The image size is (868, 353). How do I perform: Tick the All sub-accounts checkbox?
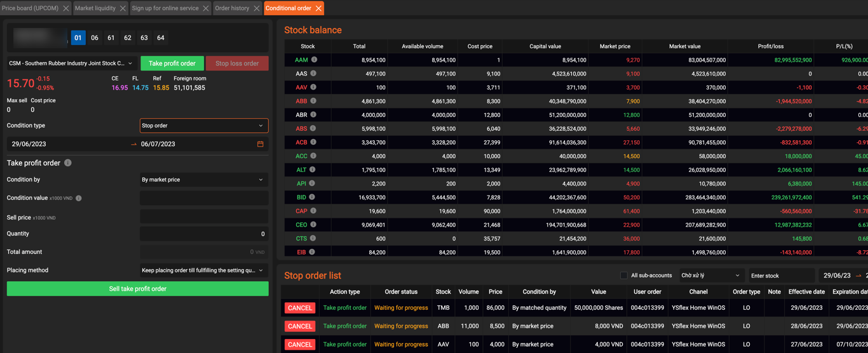pyautogui.click(x=624, y=276)
